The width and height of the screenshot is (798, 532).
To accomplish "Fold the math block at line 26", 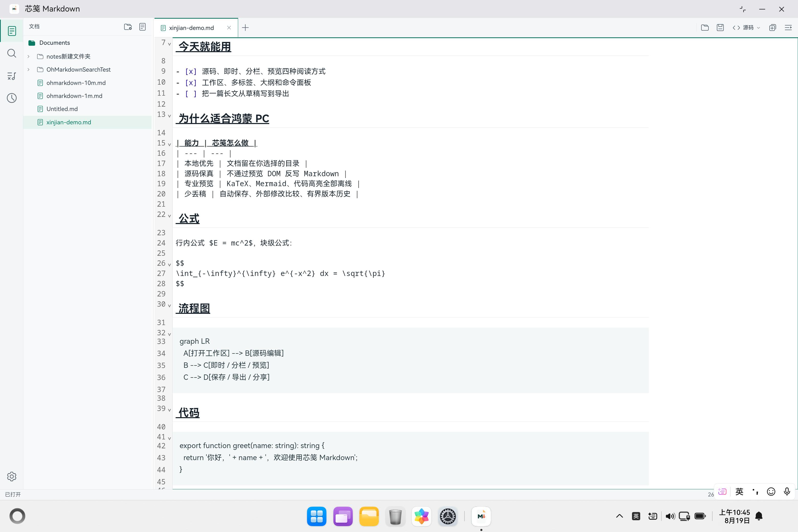I will click(x=169, y=265).
